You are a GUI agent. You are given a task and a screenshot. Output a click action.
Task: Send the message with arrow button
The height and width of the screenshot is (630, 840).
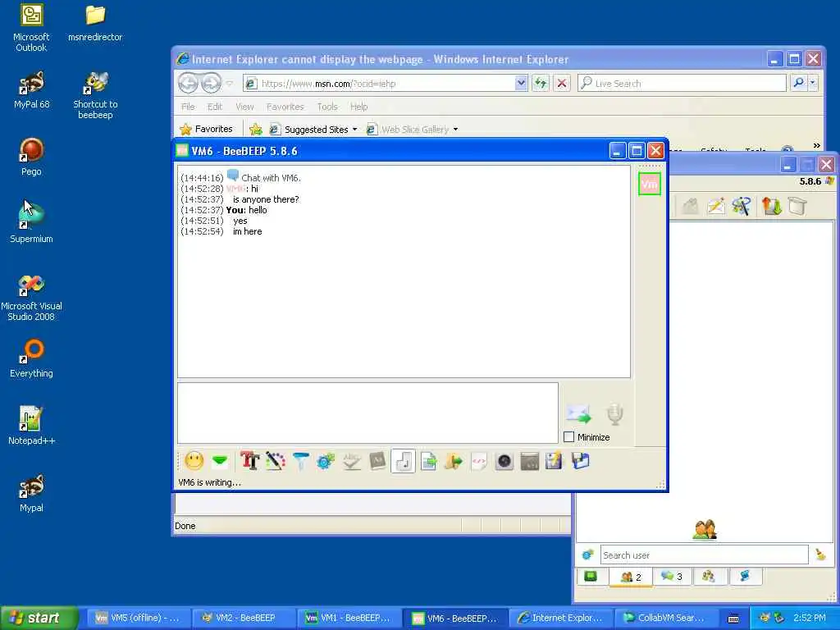tap(578, 413)
